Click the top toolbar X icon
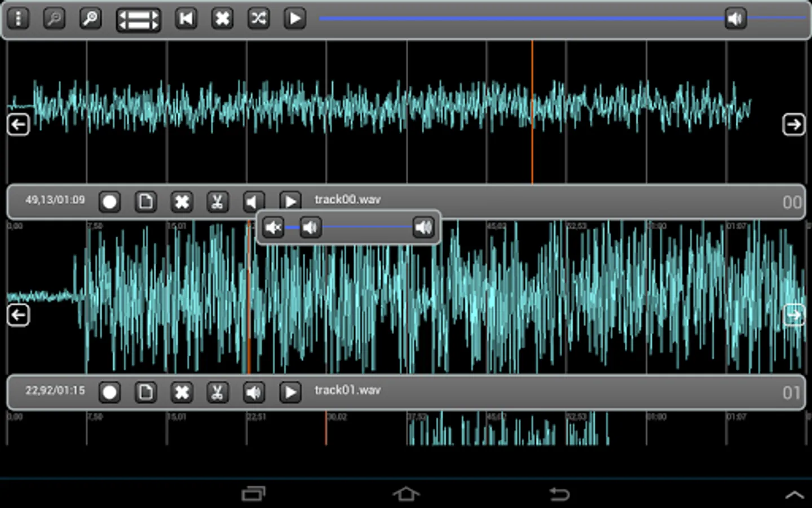The image size is (812, 508). click(222, 19)
